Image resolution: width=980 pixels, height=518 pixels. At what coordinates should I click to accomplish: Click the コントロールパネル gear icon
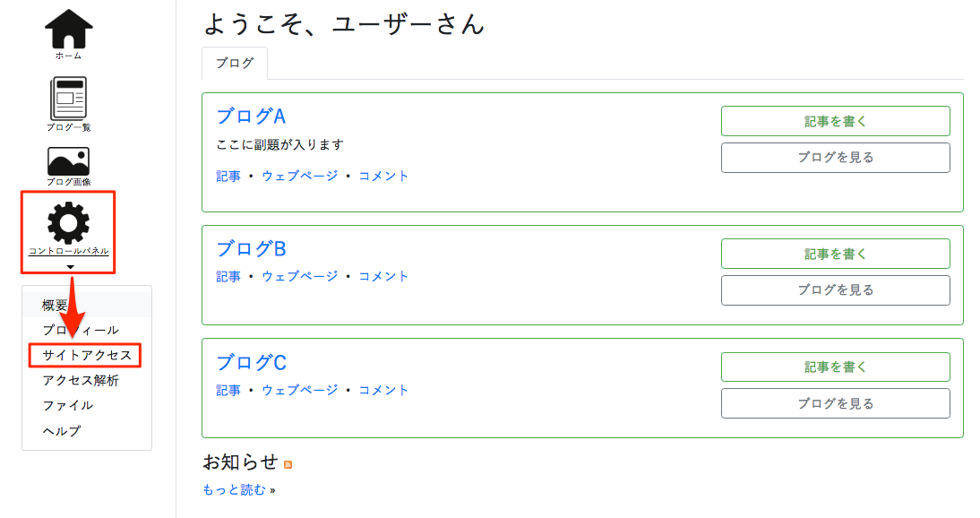[x=68, y=223]
